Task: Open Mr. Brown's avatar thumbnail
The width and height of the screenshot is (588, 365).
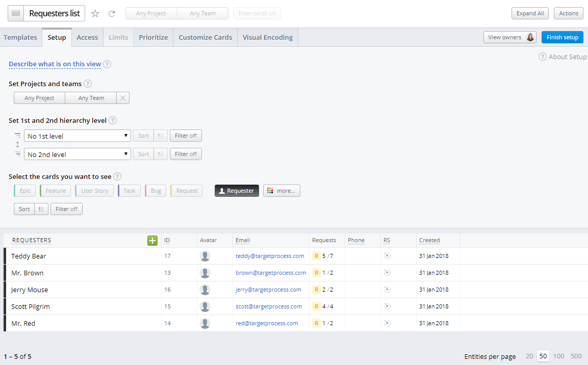Action: tap(205, 272)
